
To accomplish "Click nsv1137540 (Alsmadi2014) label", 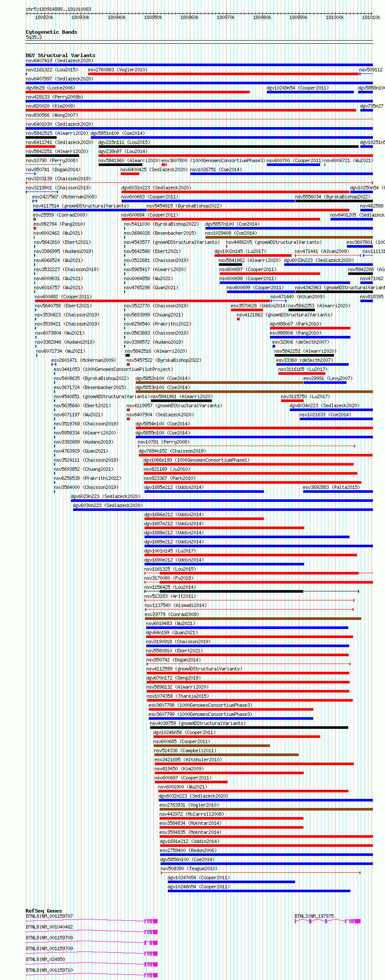I will point(176,605).
